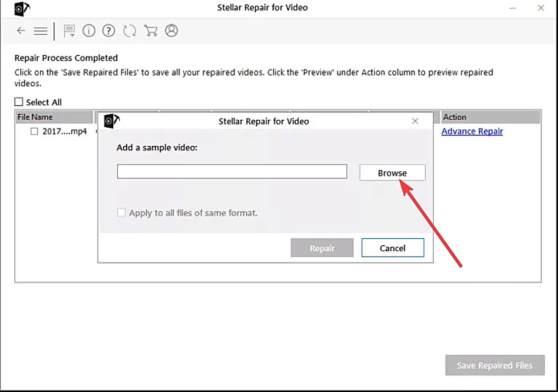Click the File Name column header
The height and width of the screenshot is (392, 558).
point(54,117)
